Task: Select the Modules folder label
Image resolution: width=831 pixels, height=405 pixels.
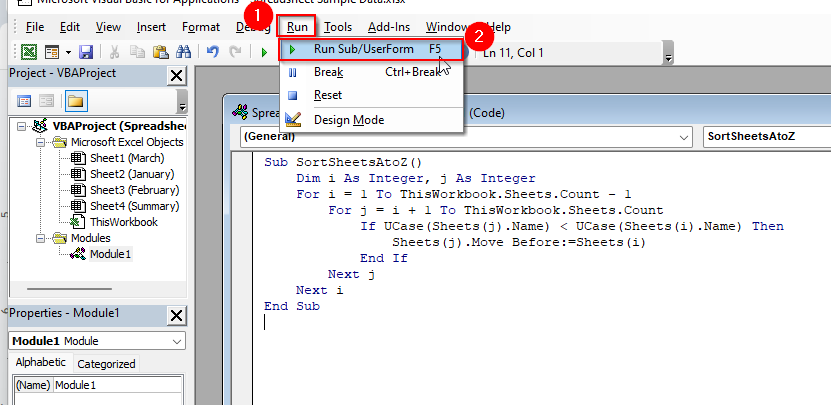Action: [91, 238]
